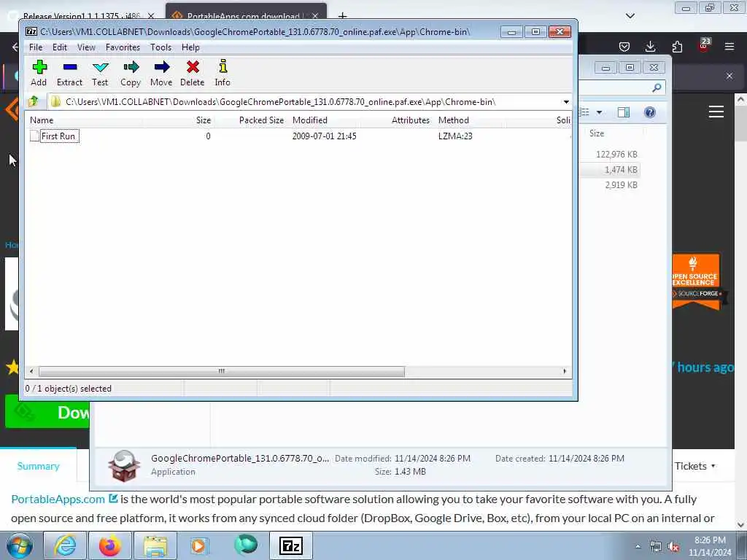Open the Summary tab on SourceForge
Image resolution: width=747 pixels, height=560 pixels.
coord(38,466)
